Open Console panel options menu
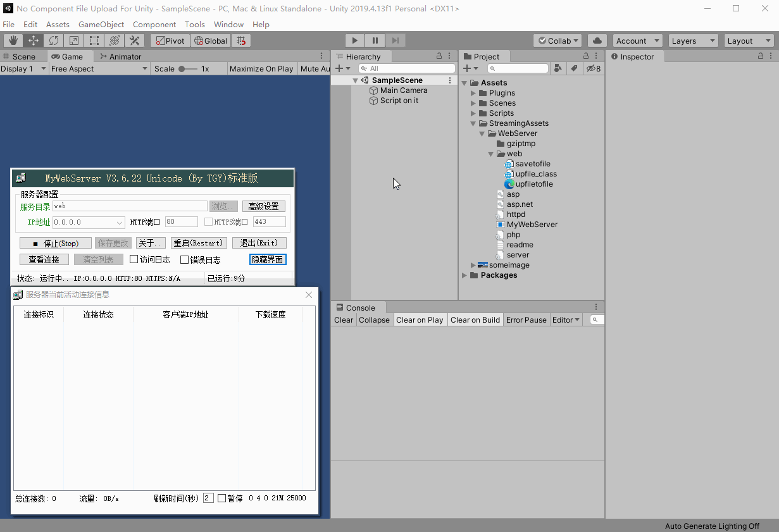The width and height of the screenshot is (779, 532). 595,307
